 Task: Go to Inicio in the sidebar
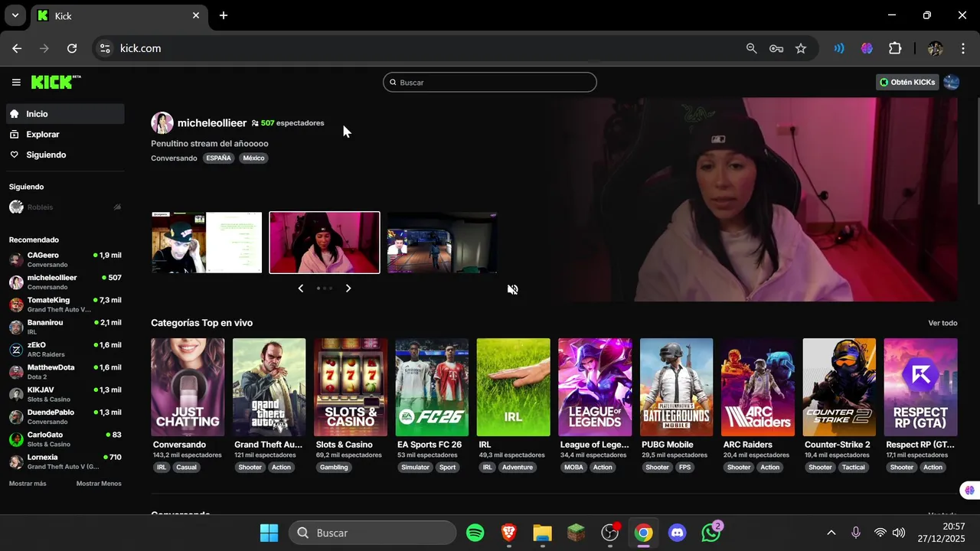pyautogui.click(x=65, y=114)
